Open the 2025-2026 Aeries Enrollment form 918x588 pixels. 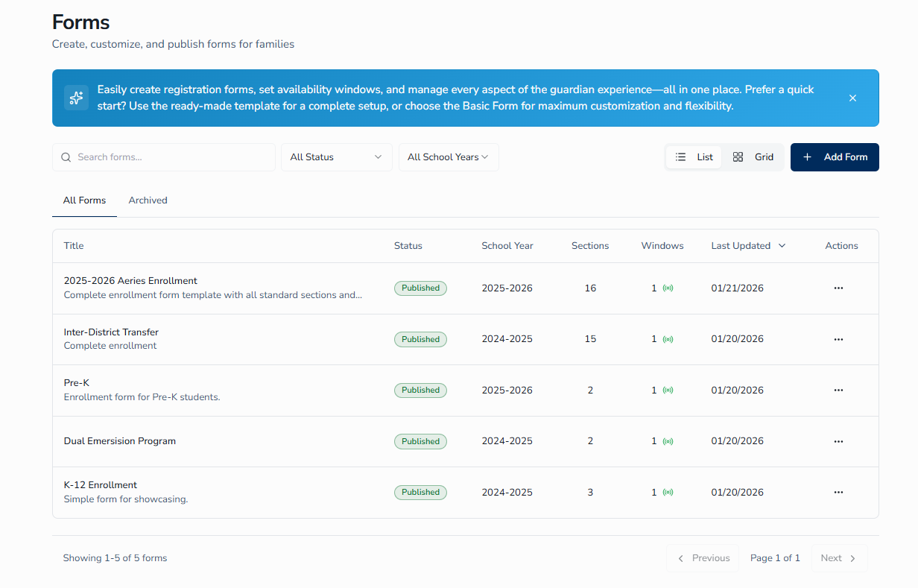[130, 281]
